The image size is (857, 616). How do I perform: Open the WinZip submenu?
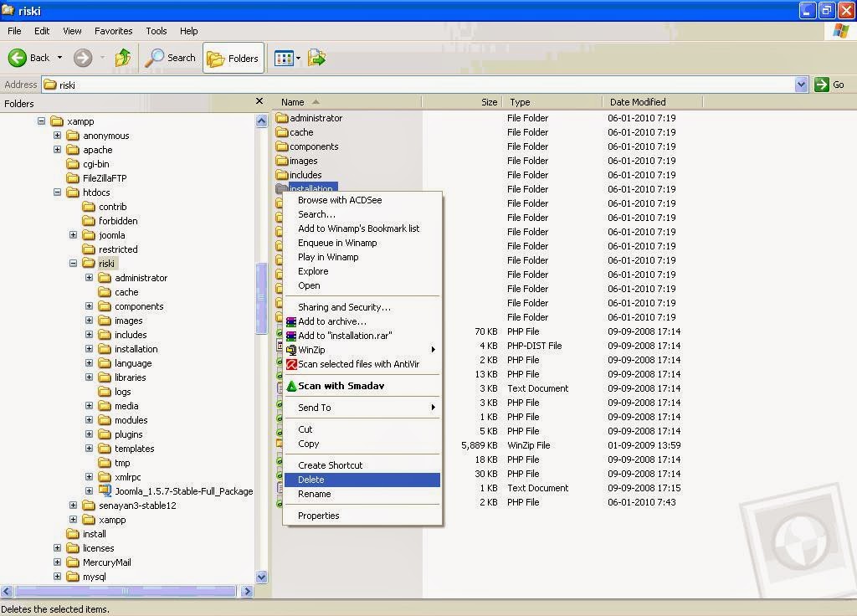[x=362, y=350]
